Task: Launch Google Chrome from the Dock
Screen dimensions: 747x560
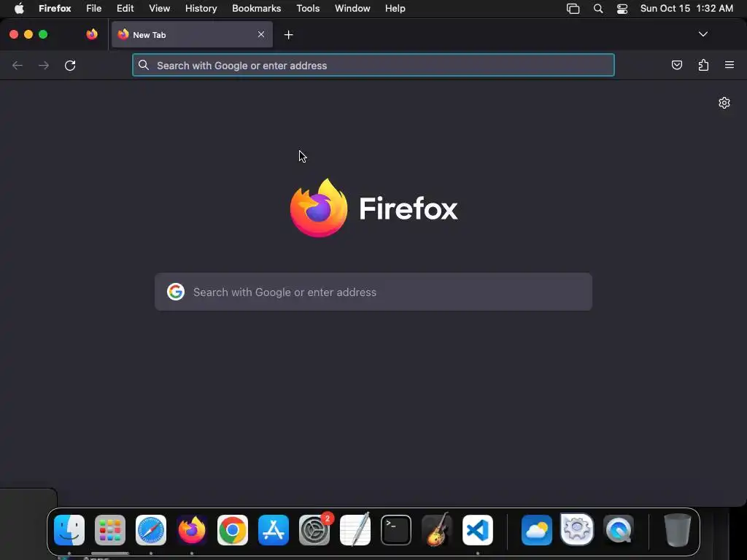Action: pyautogui.click(x=233, y=530)
